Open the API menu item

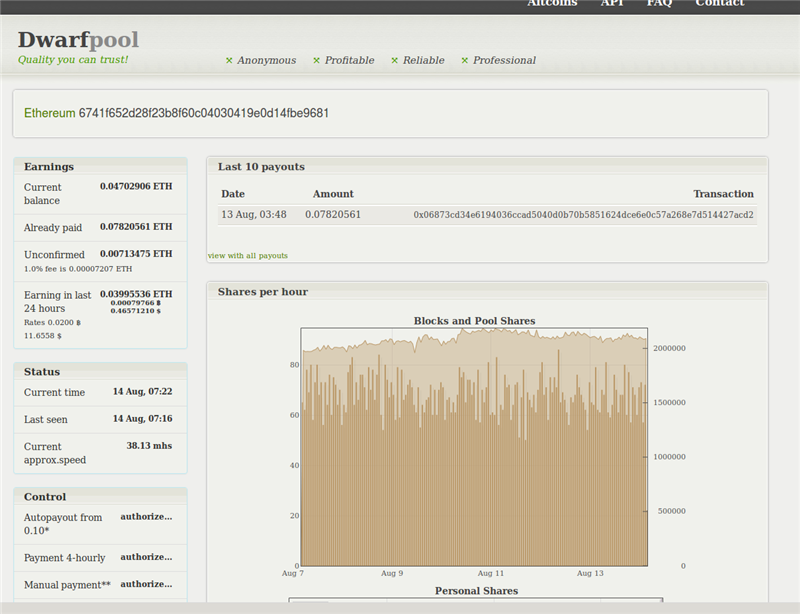pyautogui.click(x=612, y=3)
